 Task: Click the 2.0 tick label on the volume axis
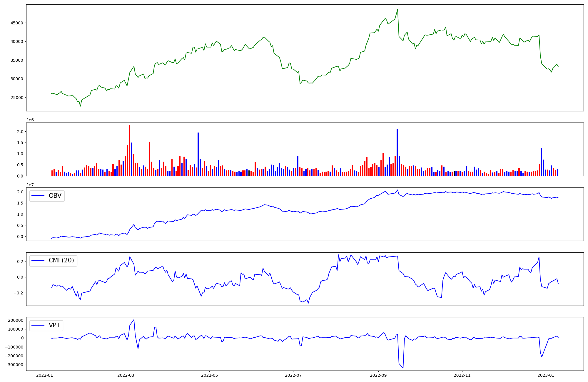(x=20, y=132)
